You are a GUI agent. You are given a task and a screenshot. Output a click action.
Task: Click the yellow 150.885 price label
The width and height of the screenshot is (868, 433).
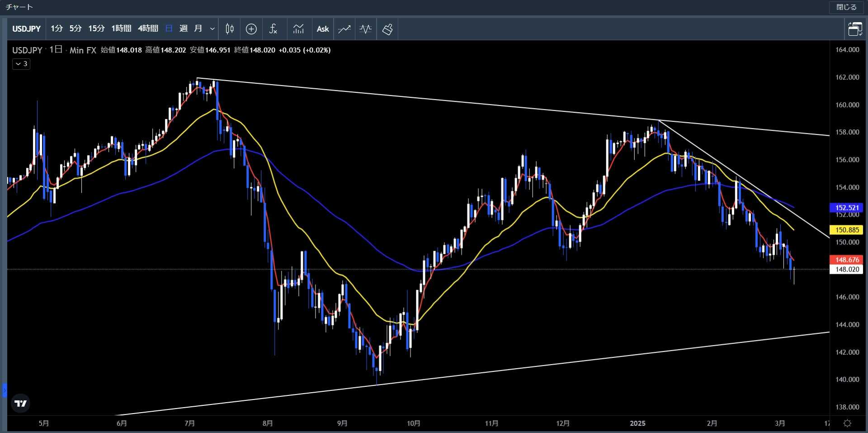847,230
